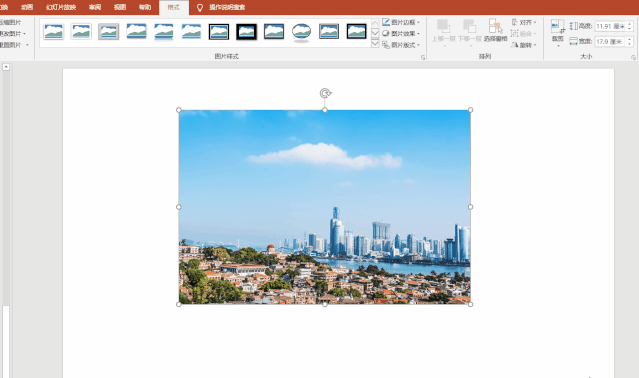The height and width of the screenshot is (378, 639).
Task: Open 图片版式 picture layout dropdown
Action: coord(401,45)
